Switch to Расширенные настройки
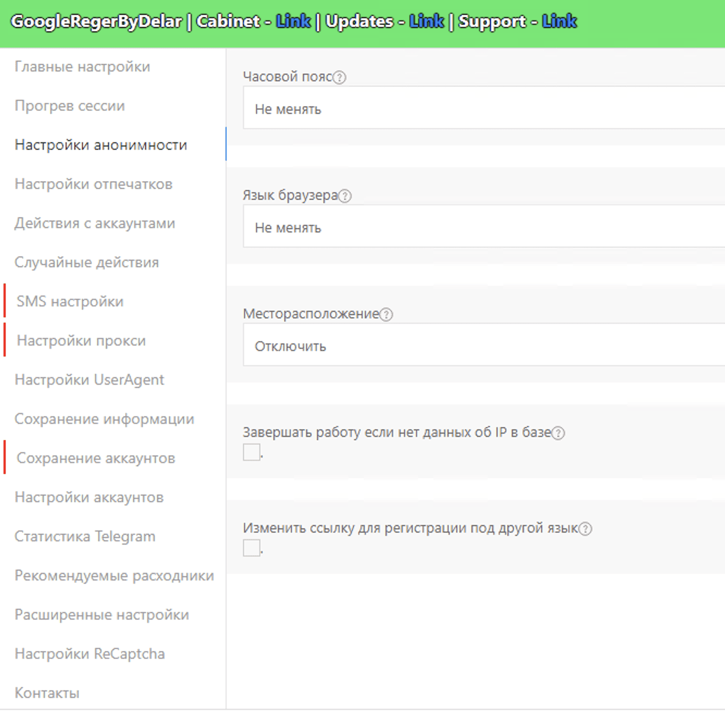 (x=102, y=615)
